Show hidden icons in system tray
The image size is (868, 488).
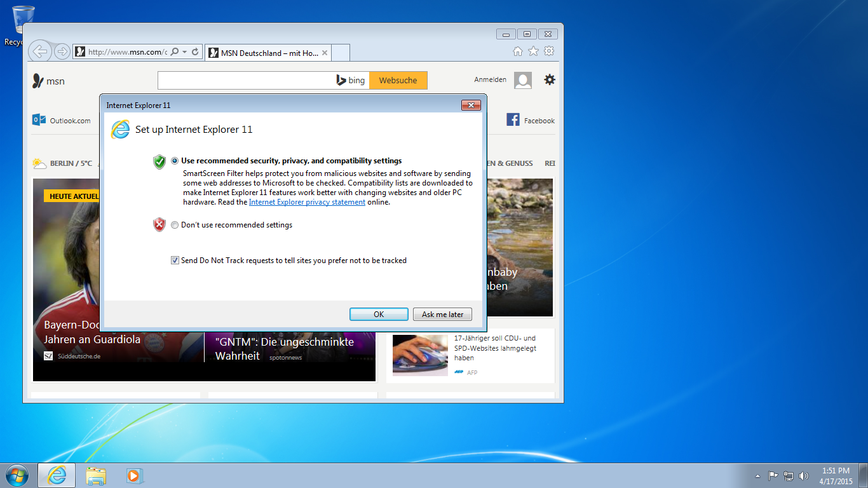coord(757,475)
